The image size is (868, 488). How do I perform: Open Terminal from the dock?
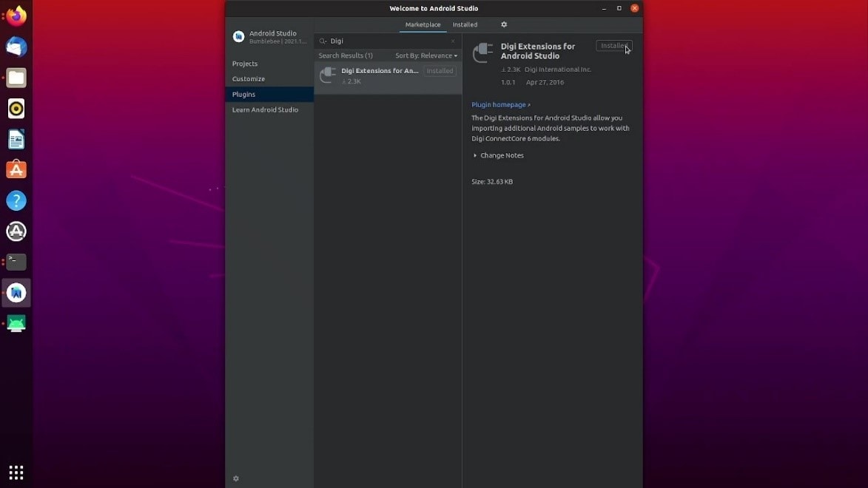pos(16,262)
